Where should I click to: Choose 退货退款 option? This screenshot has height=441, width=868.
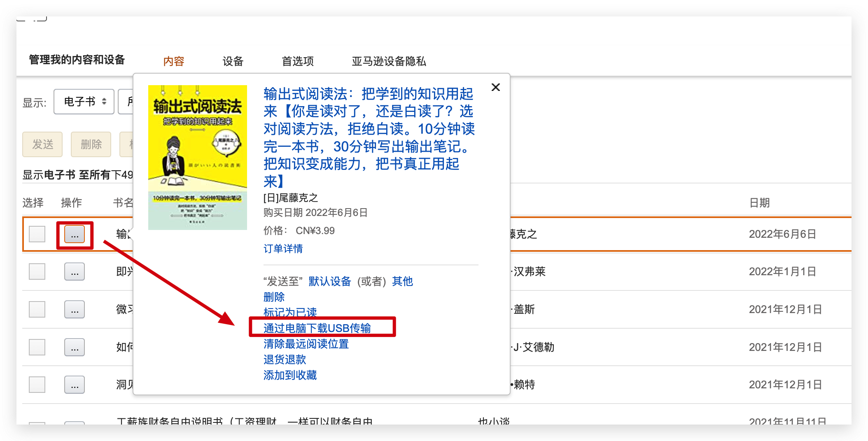coord(285,360)
